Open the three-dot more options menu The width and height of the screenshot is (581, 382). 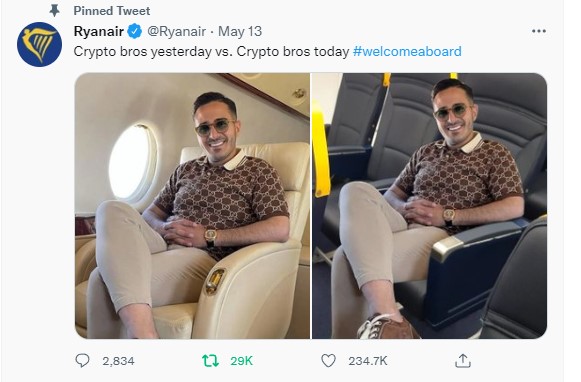point(538,31)
